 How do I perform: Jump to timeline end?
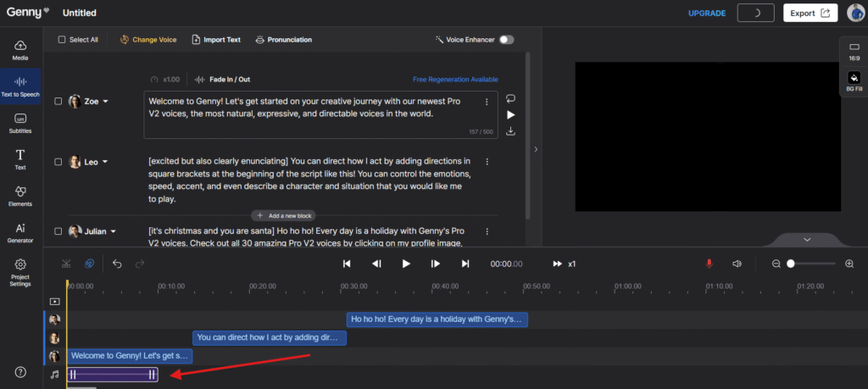click(465, 264)
